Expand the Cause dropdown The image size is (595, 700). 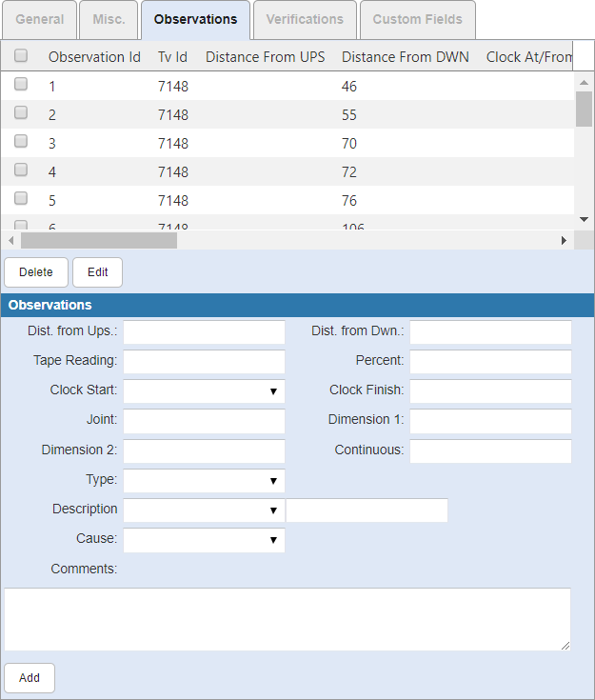coord(204,540)
